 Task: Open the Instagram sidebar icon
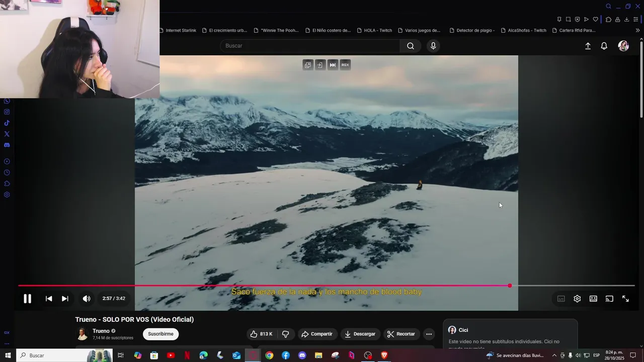tap(7, 112)
